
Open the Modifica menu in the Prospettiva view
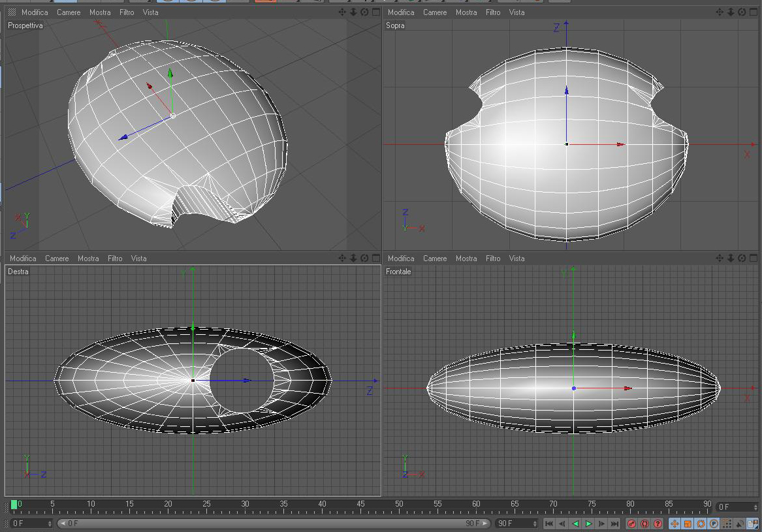pos(35,12)
